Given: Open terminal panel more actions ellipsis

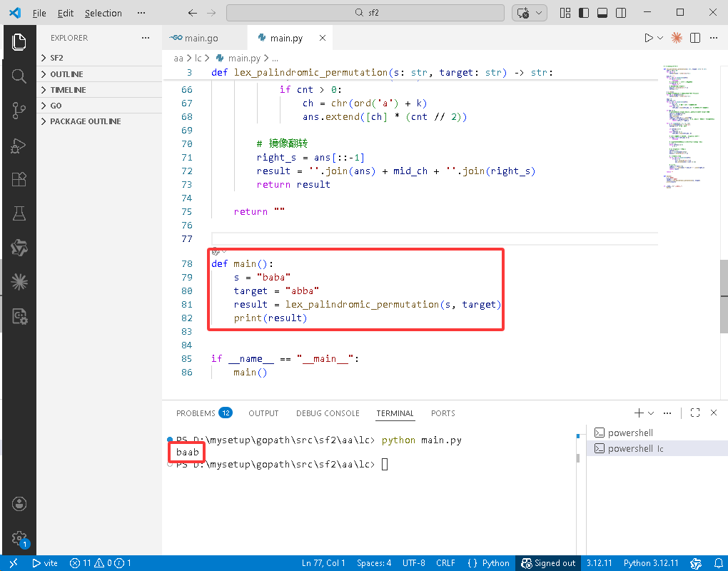Looking at the screenshot, I should pyautogui.click(x=667, y=413).
